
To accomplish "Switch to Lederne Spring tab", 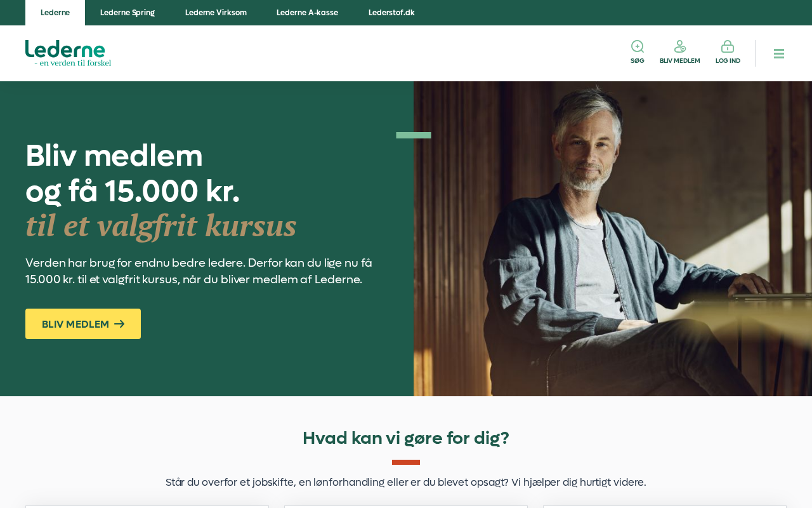I will pyautogui.click(x=128, y=13).
